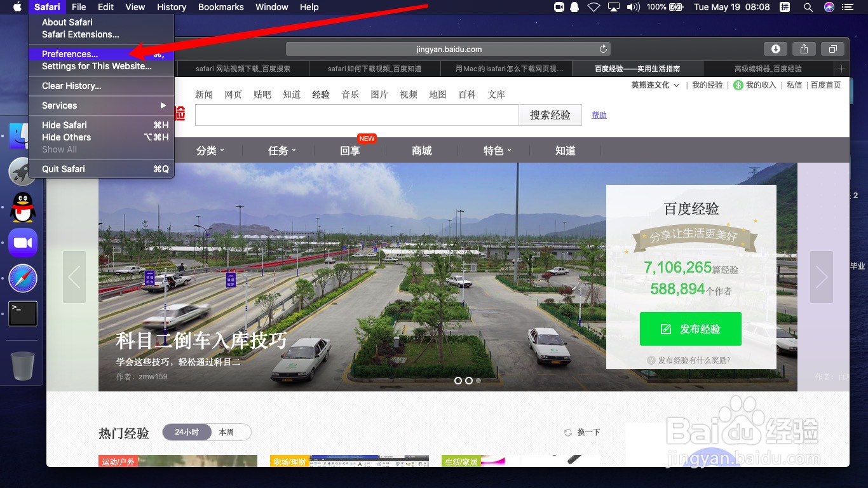Expand the 英熊连文化 account dropdown
The width and height of the screenshot is (868, 488).
[655, 85]
